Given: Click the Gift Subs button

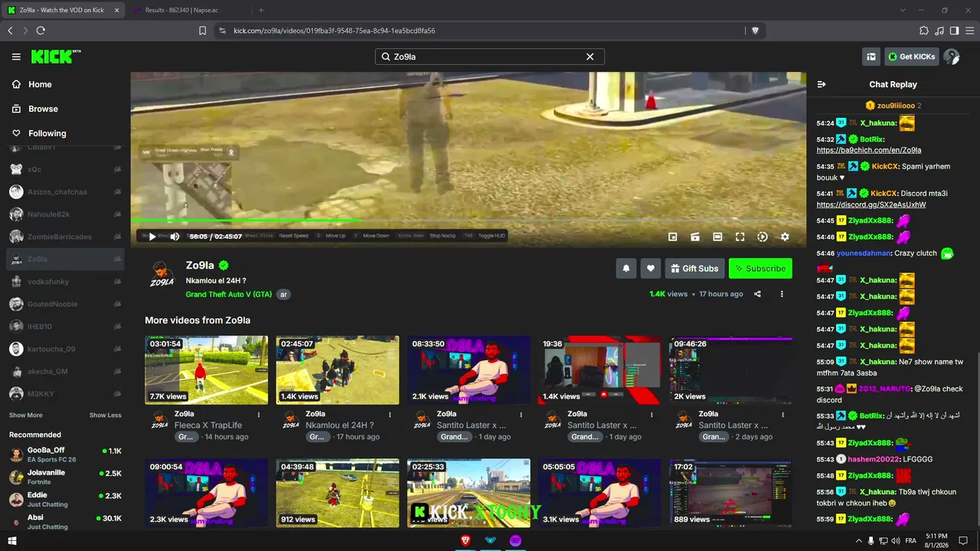Looking at the screenshot, I should pyautogui.click(x=694, y=269).
